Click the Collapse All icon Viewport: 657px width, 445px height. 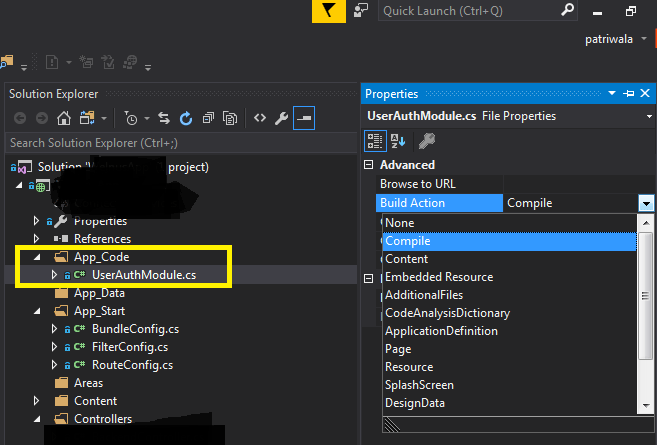point(208,119)
